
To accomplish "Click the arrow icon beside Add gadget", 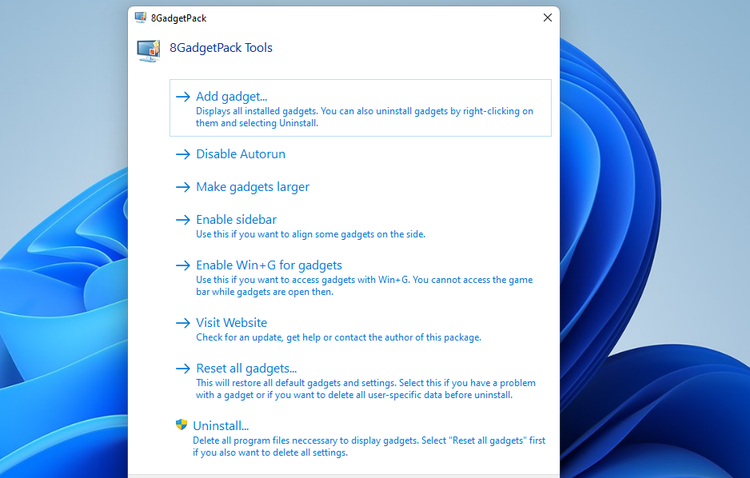I will click(183, 97).
